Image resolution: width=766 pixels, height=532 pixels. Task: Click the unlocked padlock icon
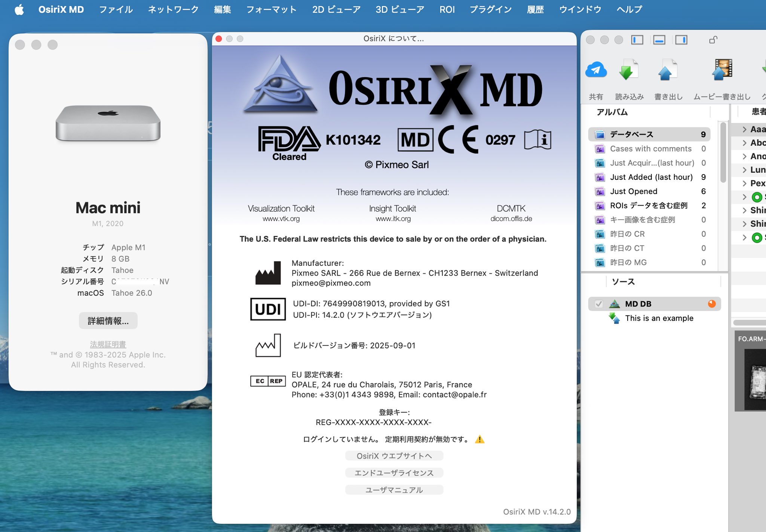coord(713,40)
